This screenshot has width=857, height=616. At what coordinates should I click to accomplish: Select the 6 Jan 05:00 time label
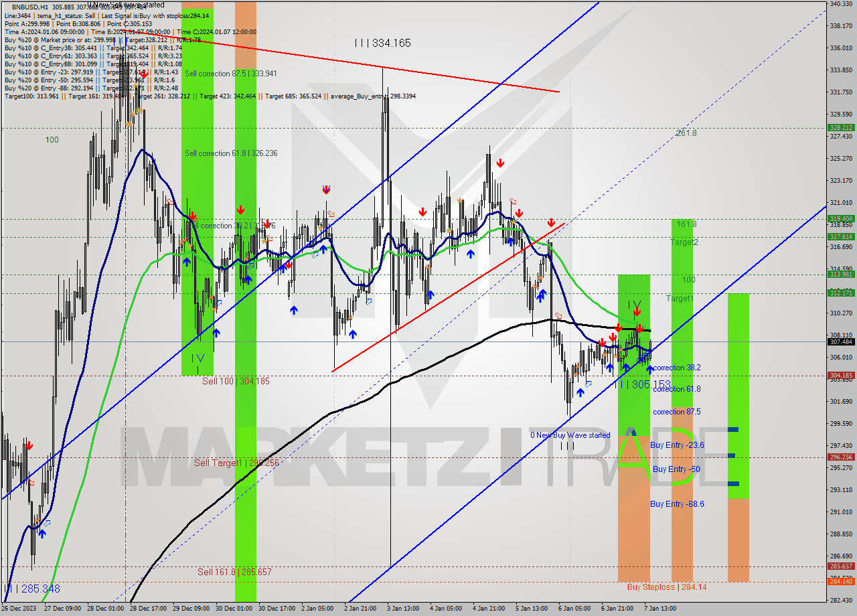pyautogui.click(x=575, y=609)
